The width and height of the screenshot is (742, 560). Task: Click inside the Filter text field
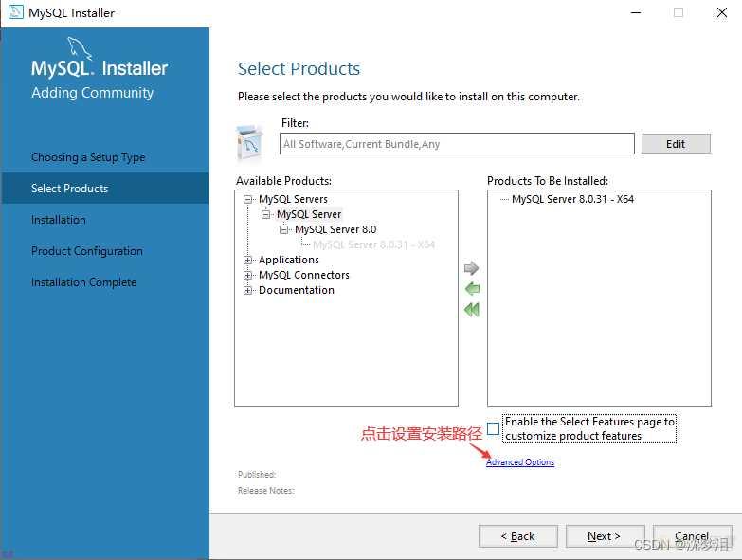457,143
